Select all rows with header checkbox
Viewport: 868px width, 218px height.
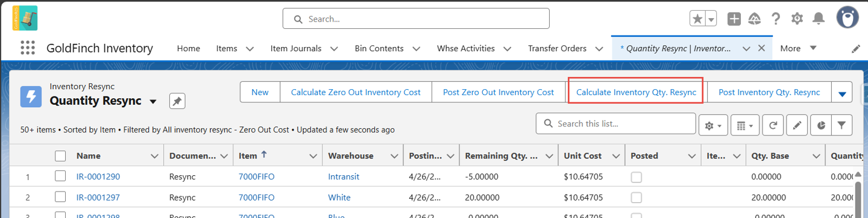pyautogui.click(x=60, y=156)
